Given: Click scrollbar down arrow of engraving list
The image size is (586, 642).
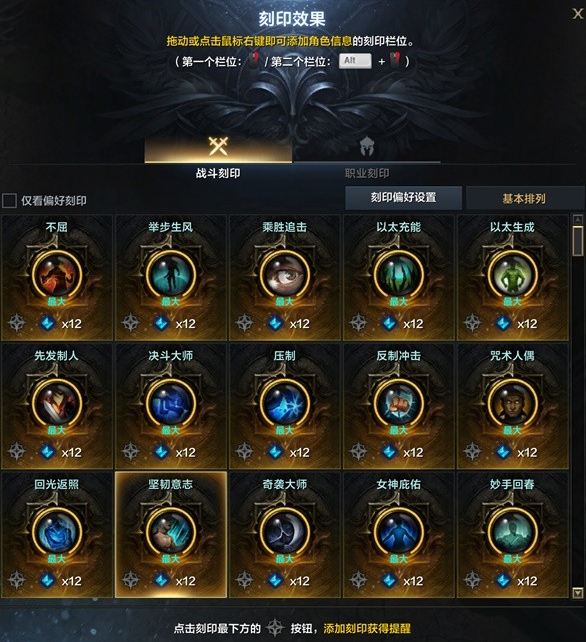Looking at the screenshot, I should (577, 592).
